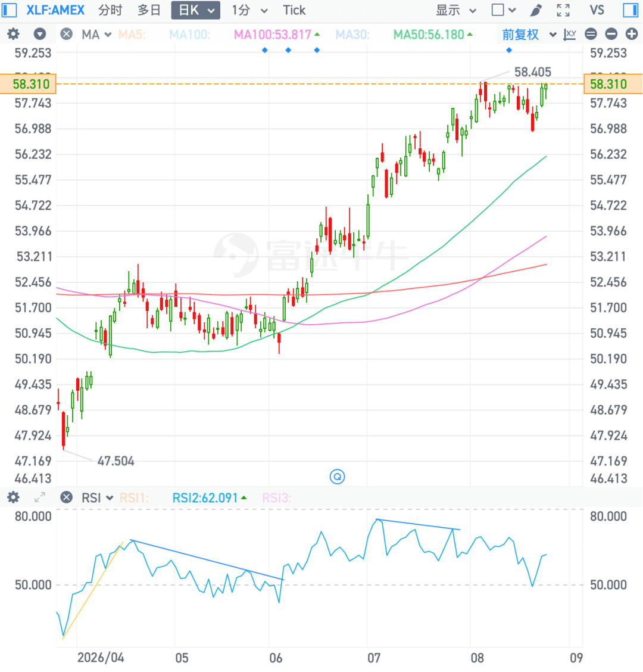Expand the RSI indicator type dropdown
The height and width of the screenshot is (672, 643).
pos(98,498)
